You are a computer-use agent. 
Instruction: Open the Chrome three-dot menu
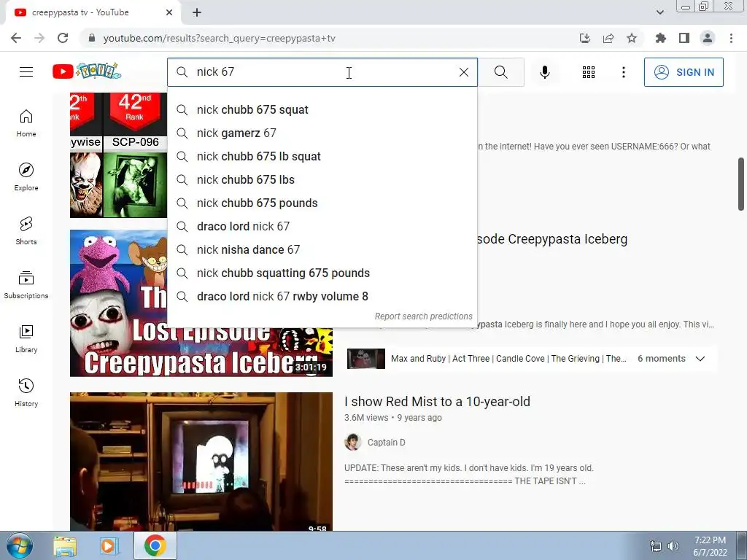click(x=731, y=38)
